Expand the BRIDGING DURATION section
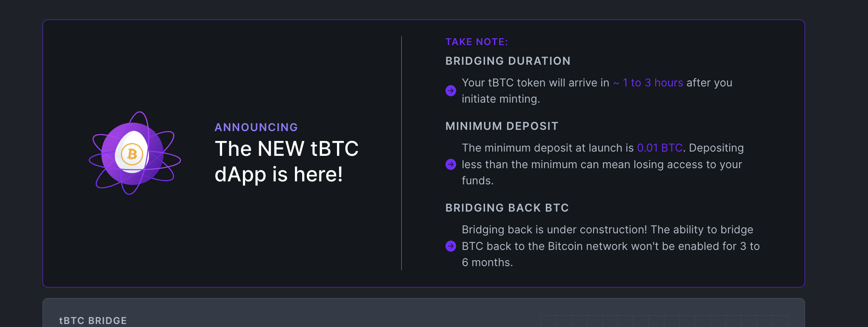 point(508,61)
